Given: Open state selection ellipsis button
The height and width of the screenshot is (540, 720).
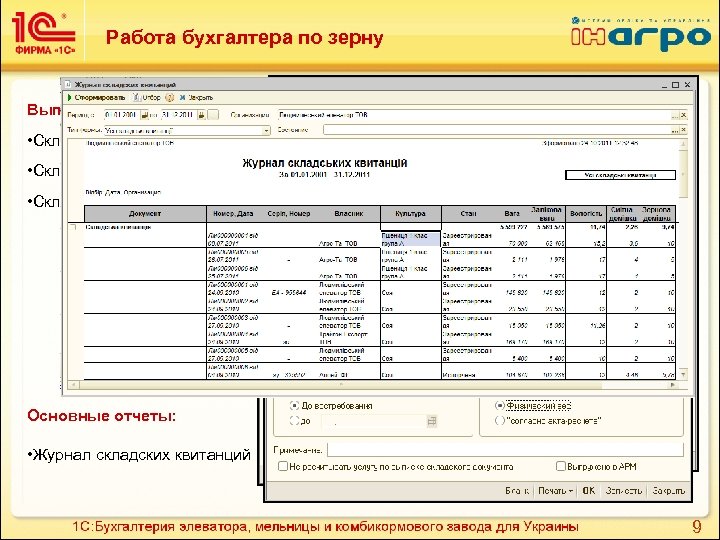Looking at the screenshot, I should pos(675,130).
